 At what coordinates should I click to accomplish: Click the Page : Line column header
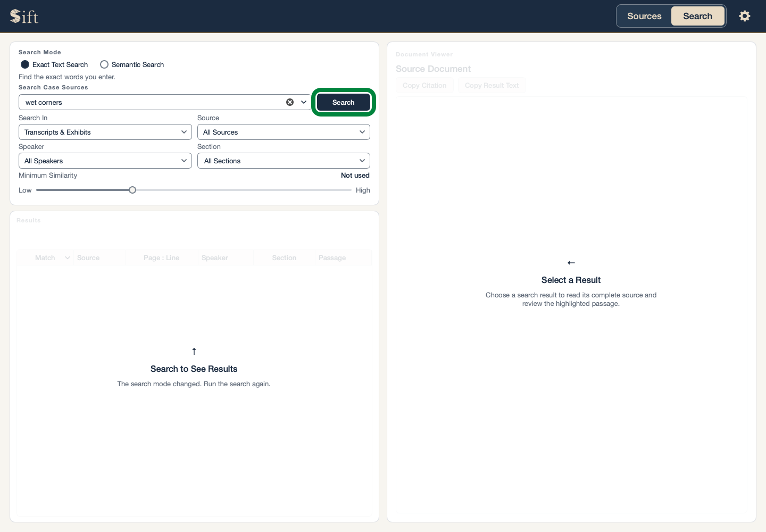[161, 257]
